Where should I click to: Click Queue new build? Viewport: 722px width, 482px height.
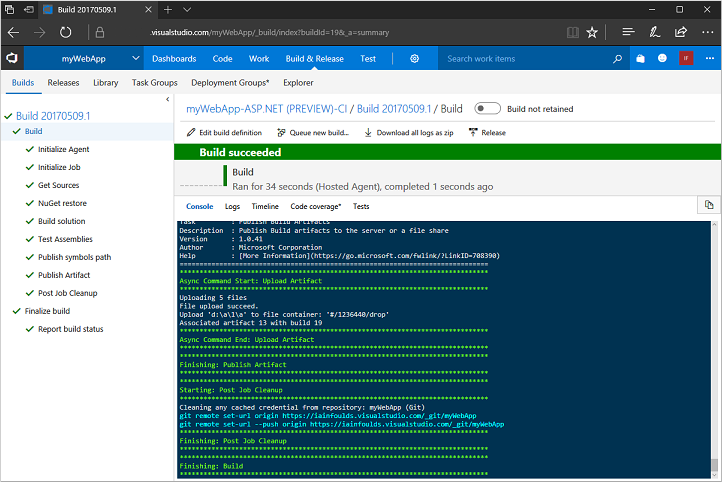pos(313,133)
